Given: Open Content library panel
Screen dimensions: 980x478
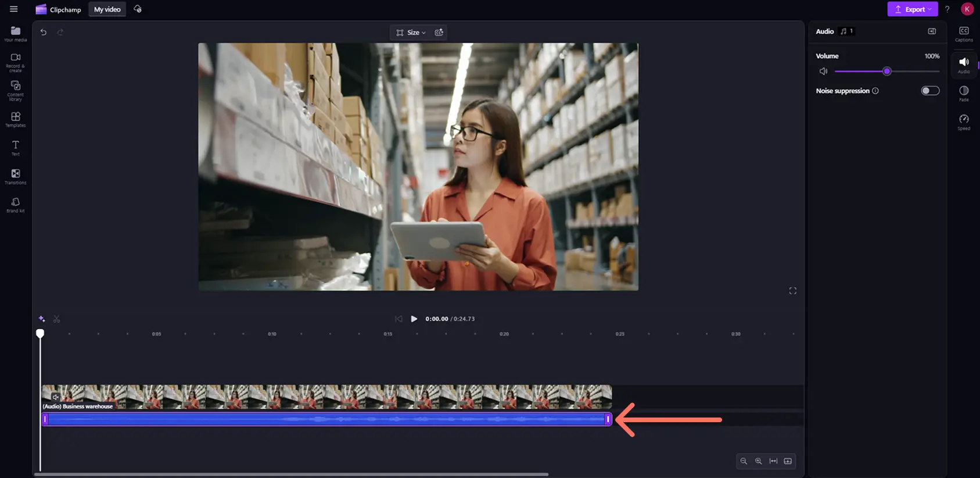Looking at the screenshot, I should coord(16,91).
